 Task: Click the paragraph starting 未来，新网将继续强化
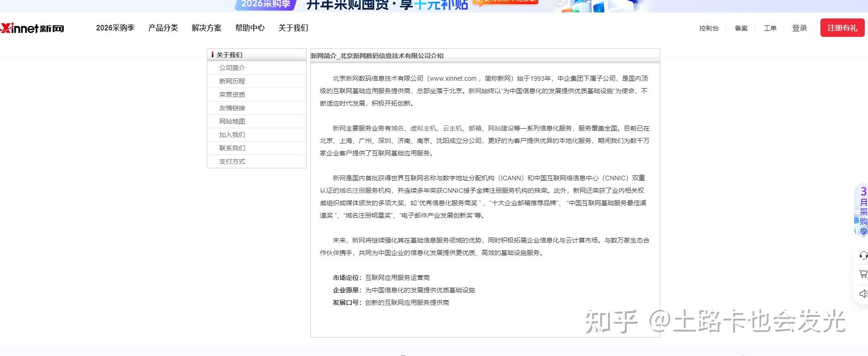tap(485, 246)
